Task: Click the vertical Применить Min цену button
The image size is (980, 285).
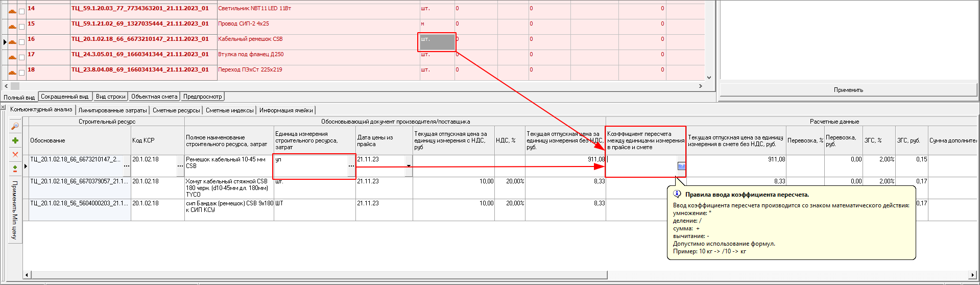Action: [x=15, y=210]
